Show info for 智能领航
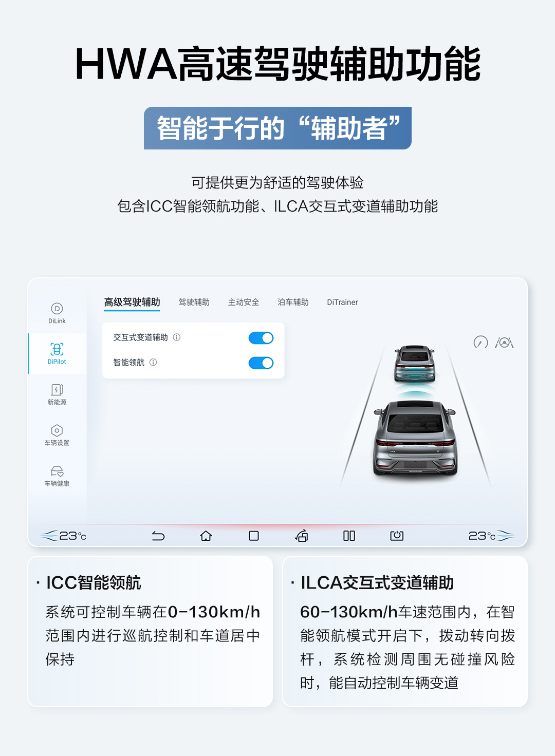Screen dimensions: 555x756 click(153, 363)
